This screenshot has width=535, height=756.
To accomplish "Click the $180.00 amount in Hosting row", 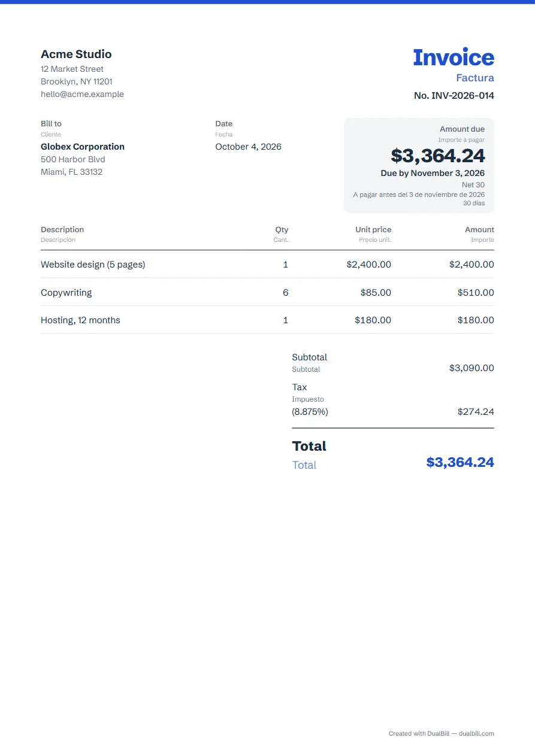I will (x=476, y=320).
